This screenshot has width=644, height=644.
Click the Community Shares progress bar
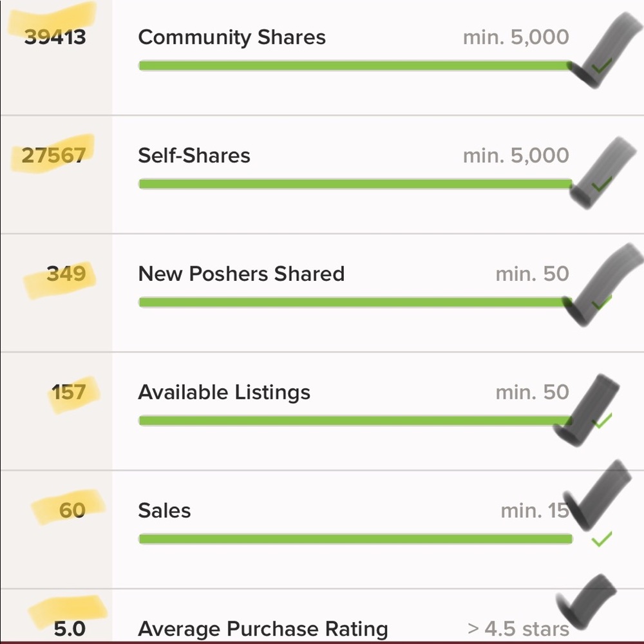tap(354, 64)
